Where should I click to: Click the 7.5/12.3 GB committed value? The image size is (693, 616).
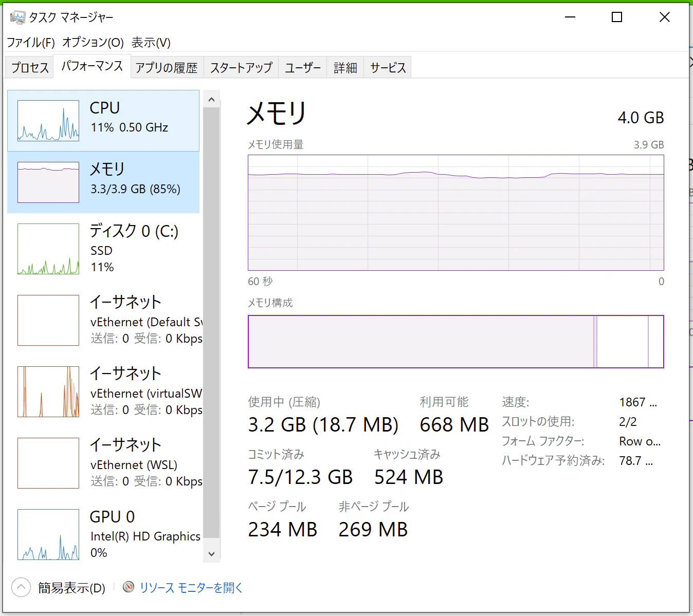[301, 477]
